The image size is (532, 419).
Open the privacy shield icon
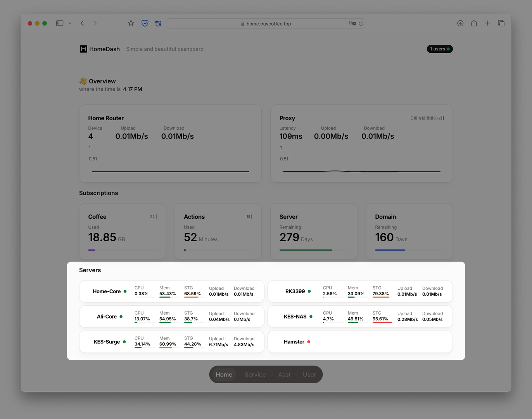tap(145, 23)
